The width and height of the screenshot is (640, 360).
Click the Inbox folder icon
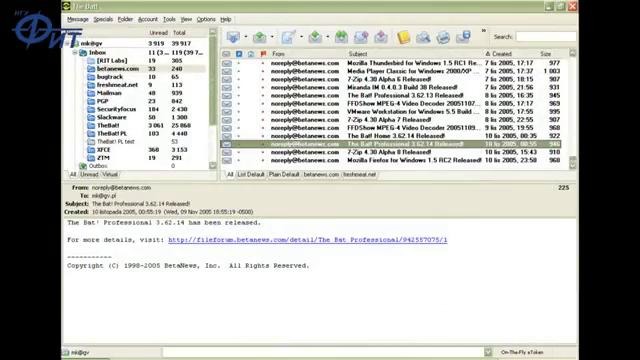[x=83, y=53]
